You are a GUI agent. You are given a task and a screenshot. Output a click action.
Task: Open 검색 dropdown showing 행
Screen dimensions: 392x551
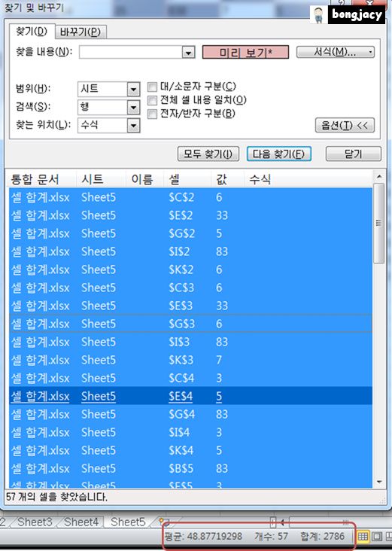click(x=133, y=107)
